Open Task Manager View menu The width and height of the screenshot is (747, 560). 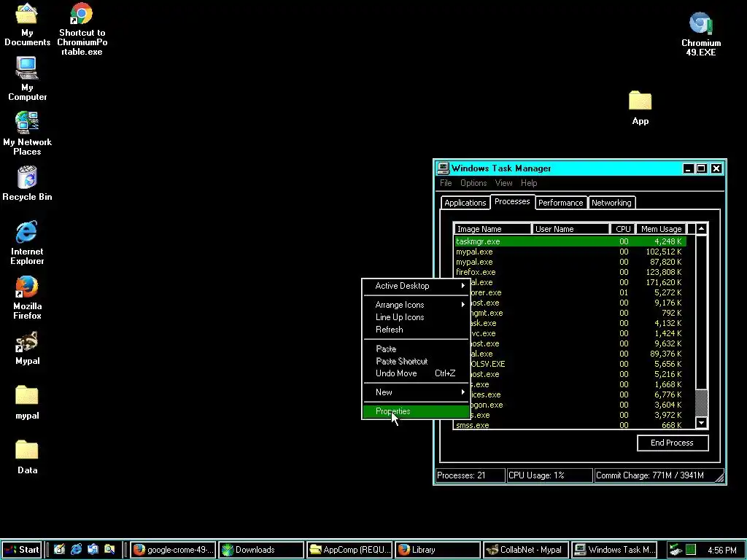[x=503, y=183]
